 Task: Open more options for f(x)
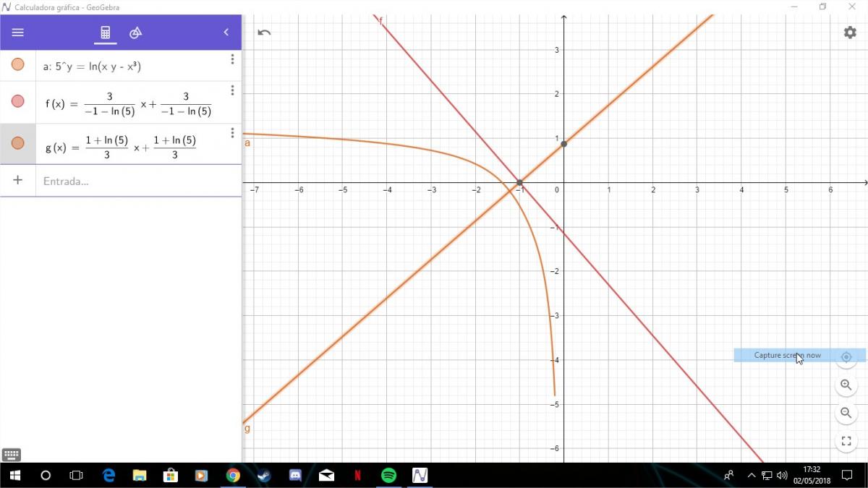[232, 90]
